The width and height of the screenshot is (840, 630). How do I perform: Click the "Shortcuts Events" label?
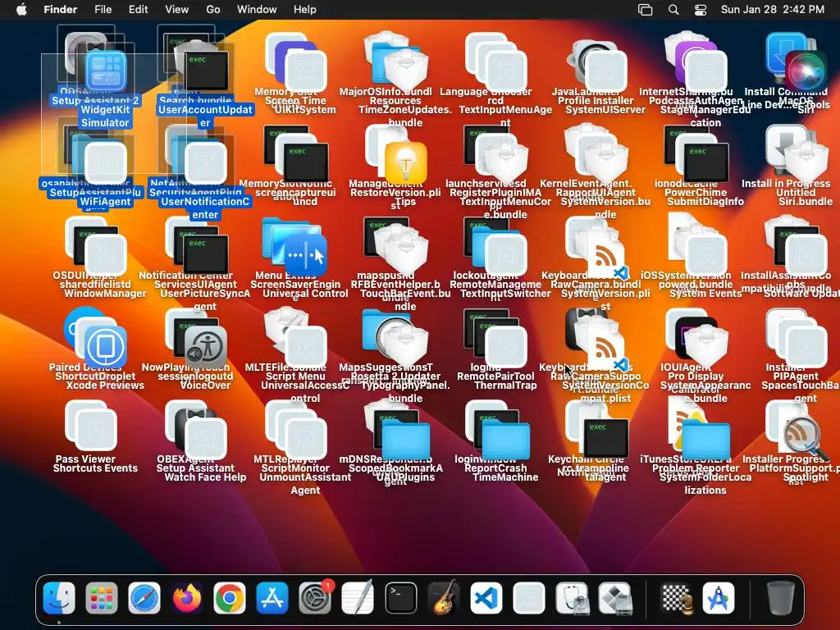[x=95, y=468]
